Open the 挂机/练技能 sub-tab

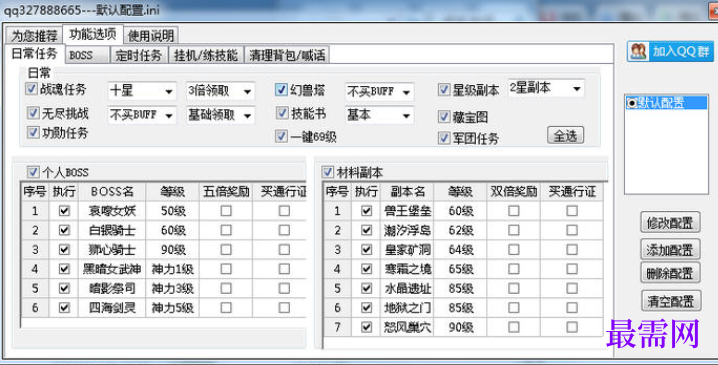coord(206,55)
